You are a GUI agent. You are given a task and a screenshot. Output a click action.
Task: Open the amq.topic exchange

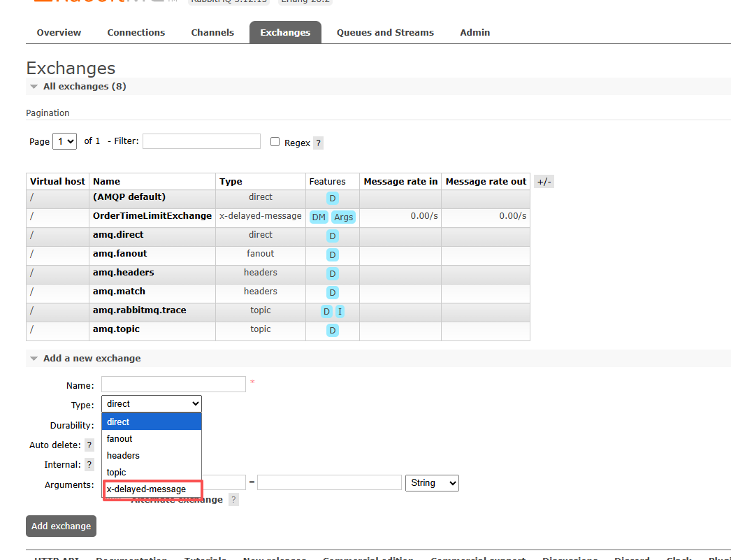[116, 329]
